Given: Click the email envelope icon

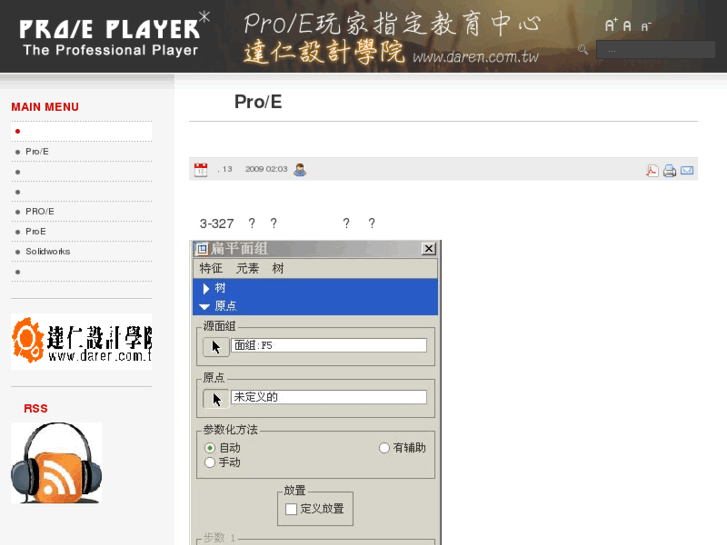Looking at the screenshot, I should (687, 170).
